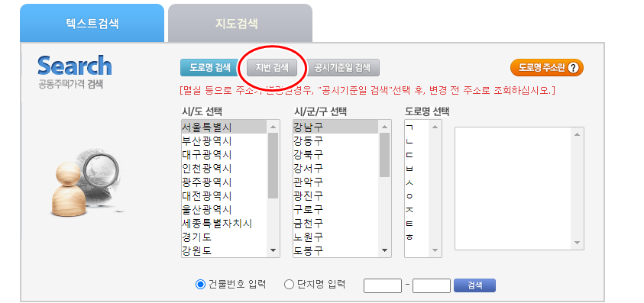Enable the 단지명 입력 radio button
Image resolution: width=644 pixels, height=303 pixels.
pyautogui.click(x=289, y=284)
